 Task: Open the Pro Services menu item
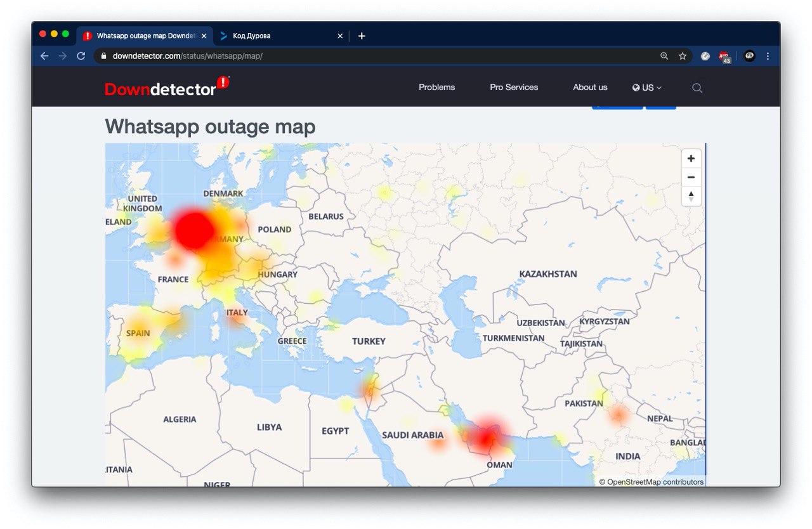(x=514, y=88)
